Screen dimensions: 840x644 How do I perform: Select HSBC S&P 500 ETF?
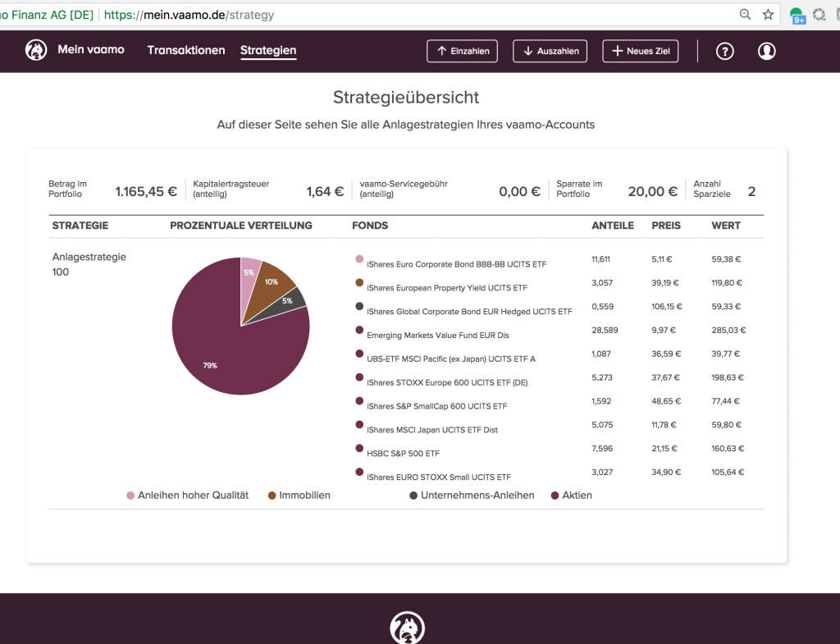tap(403, 453)
